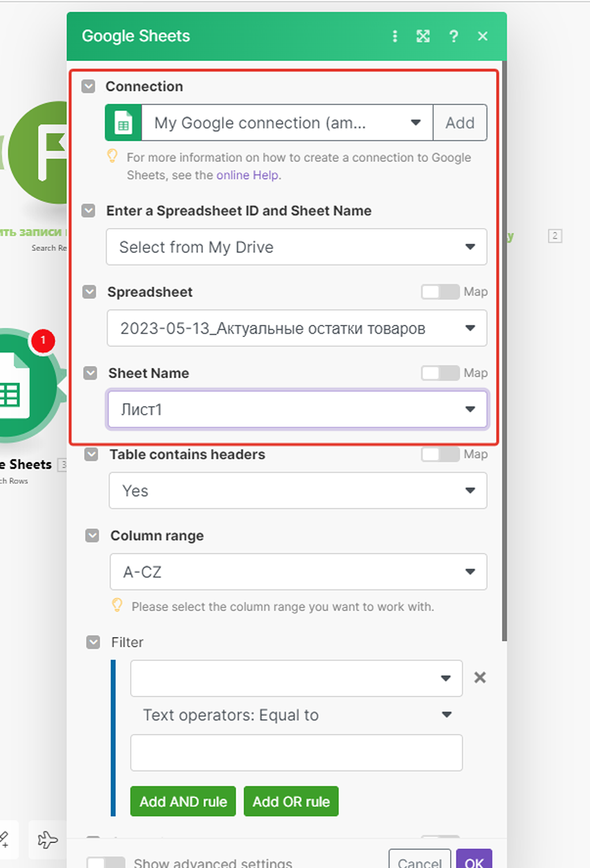Click the Add OR rule button
This screenshot has height=868, width=590.
click(x=291, y=802)
